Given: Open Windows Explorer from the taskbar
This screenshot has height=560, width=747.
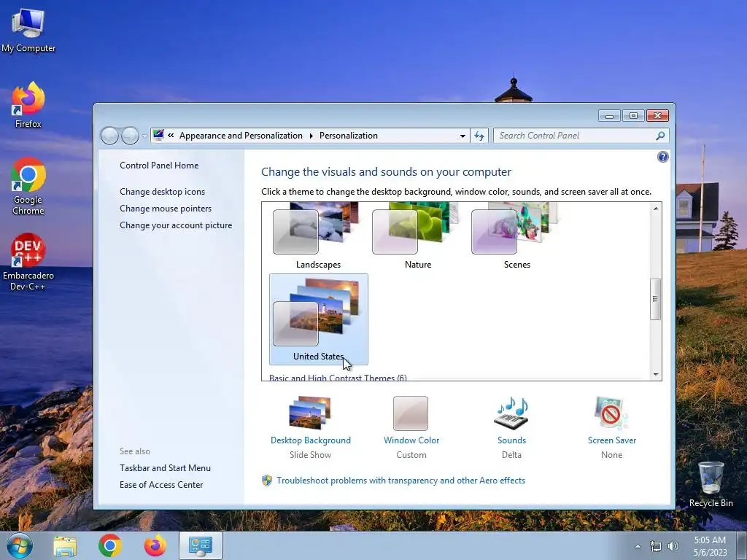Looking at the screenshot, I should click(65, 545).
